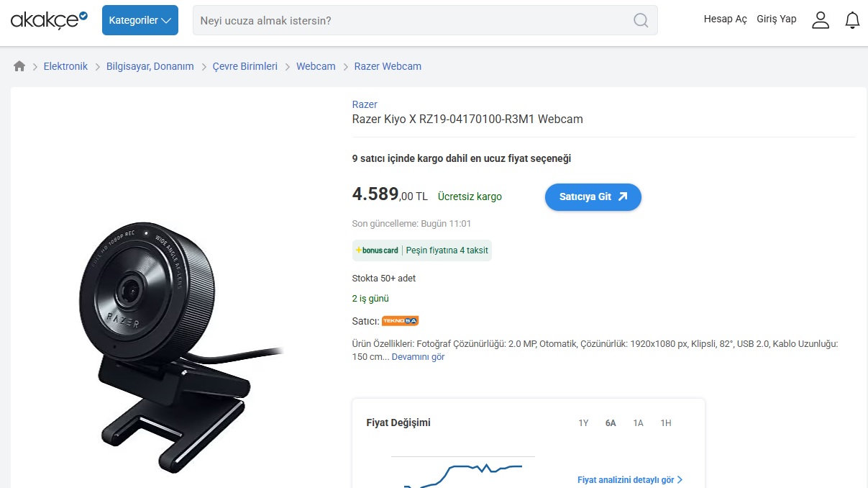Open detailed price analysis link

[x=630, y=479]
